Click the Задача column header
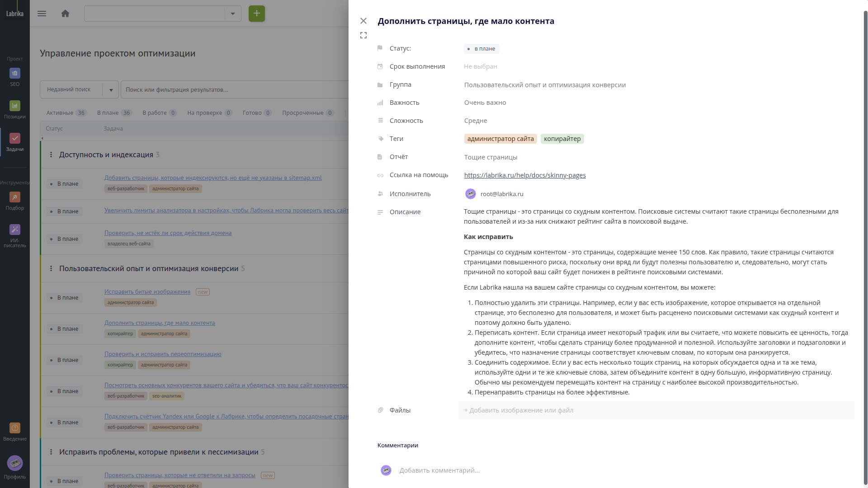 click(113, 129)
